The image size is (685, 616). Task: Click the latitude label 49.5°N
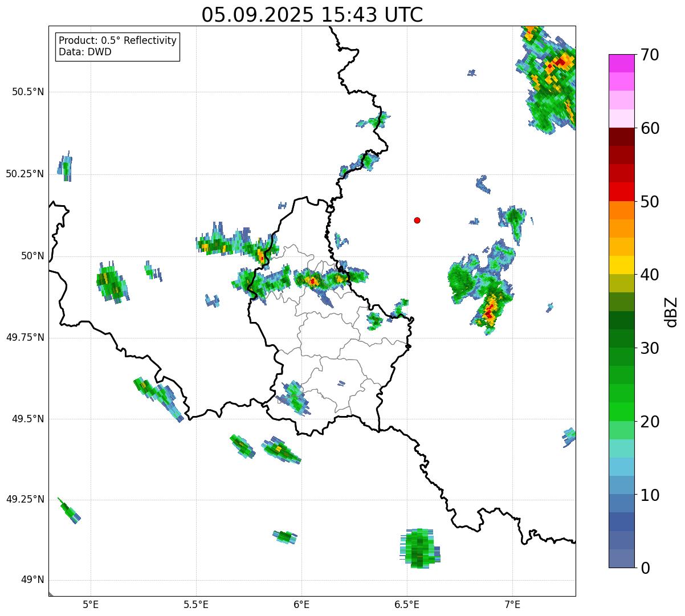[x=28, y=419]
